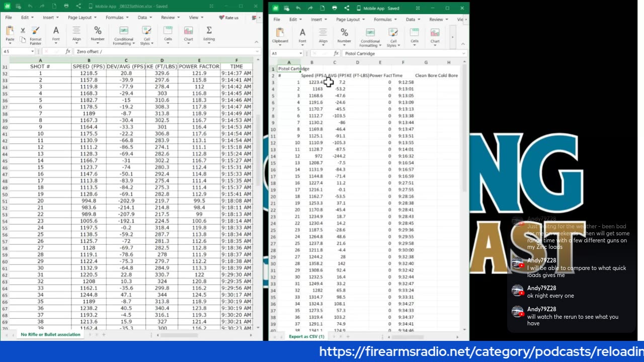Viewport: 644px width, 362px height.
Task: Expand formula bar in right window
Action: point(463,53)
